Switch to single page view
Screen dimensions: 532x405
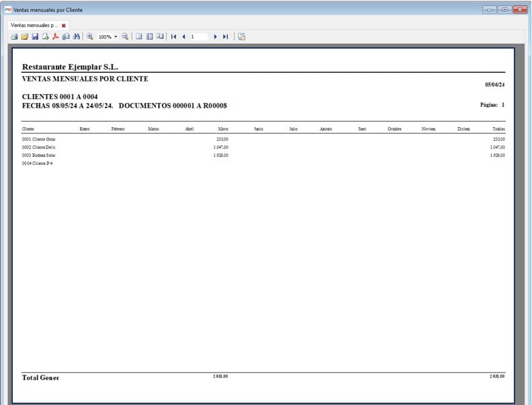pos(139,36)
